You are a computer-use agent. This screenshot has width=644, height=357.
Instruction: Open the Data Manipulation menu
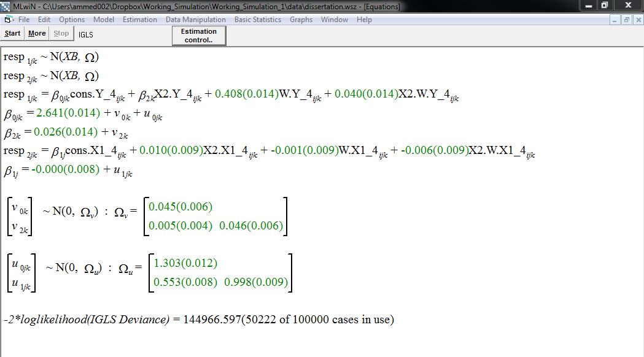tap(196, 20)
